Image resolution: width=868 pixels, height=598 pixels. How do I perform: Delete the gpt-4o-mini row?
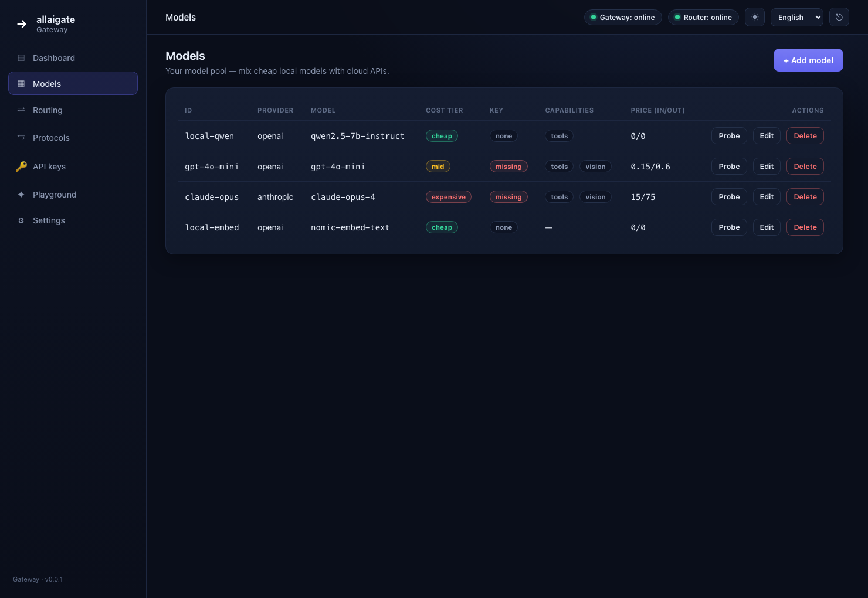pyautogui.click(x=805, y=166)
